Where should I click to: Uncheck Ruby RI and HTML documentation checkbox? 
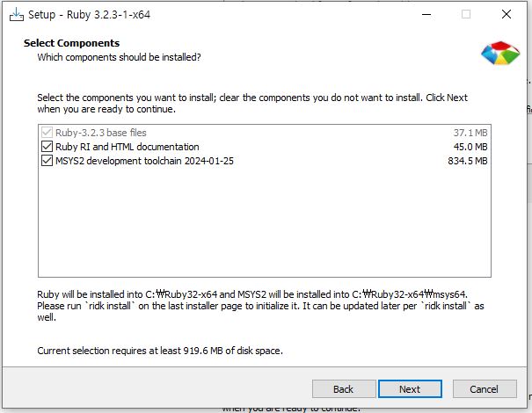pos(47,147)
